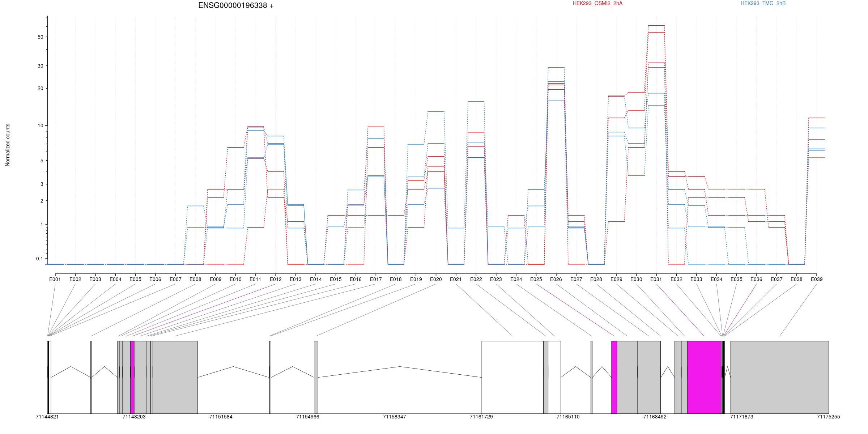Click exon label E020

[436, 279]
